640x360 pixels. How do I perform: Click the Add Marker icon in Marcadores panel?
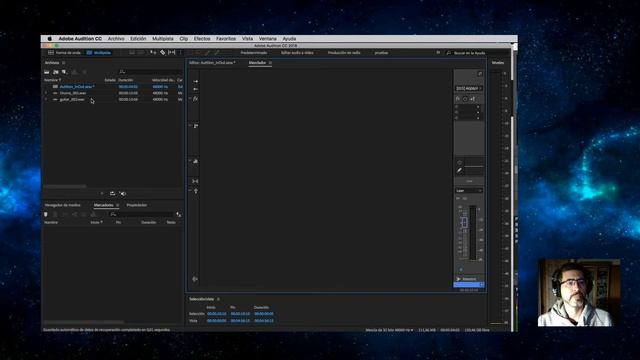(x=46, y=214)
